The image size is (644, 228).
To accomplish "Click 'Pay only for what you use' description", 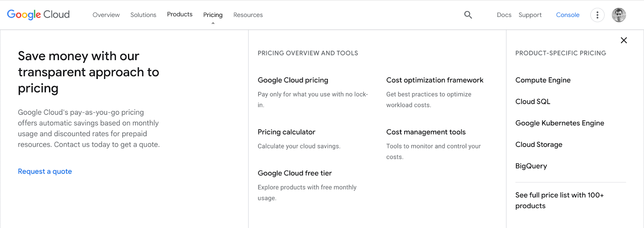I will pos(313,99).
